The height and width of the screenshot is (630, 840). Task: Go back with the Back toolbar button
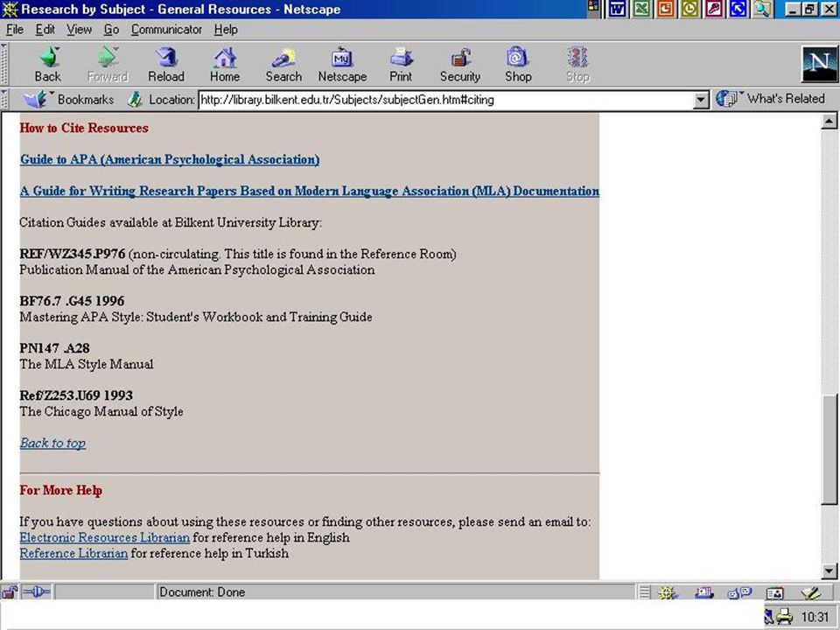(x=47, y=64)
